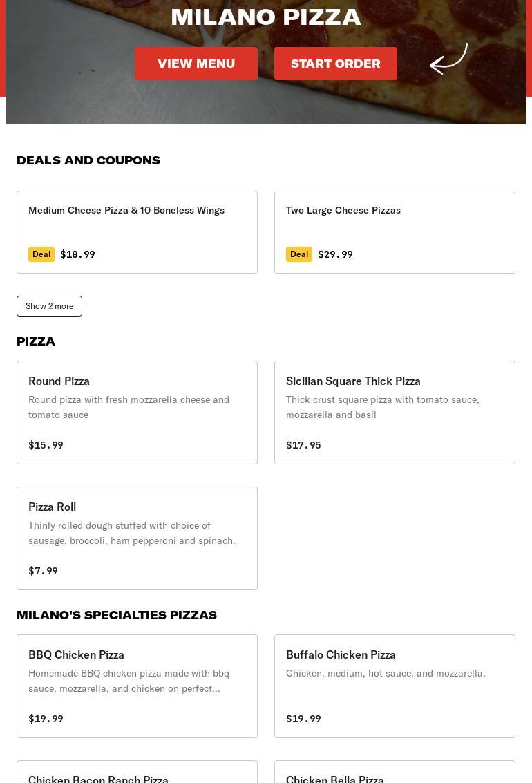Open the Pizza Roll item
The image size is (532, 783).
(x=137, y=538)
